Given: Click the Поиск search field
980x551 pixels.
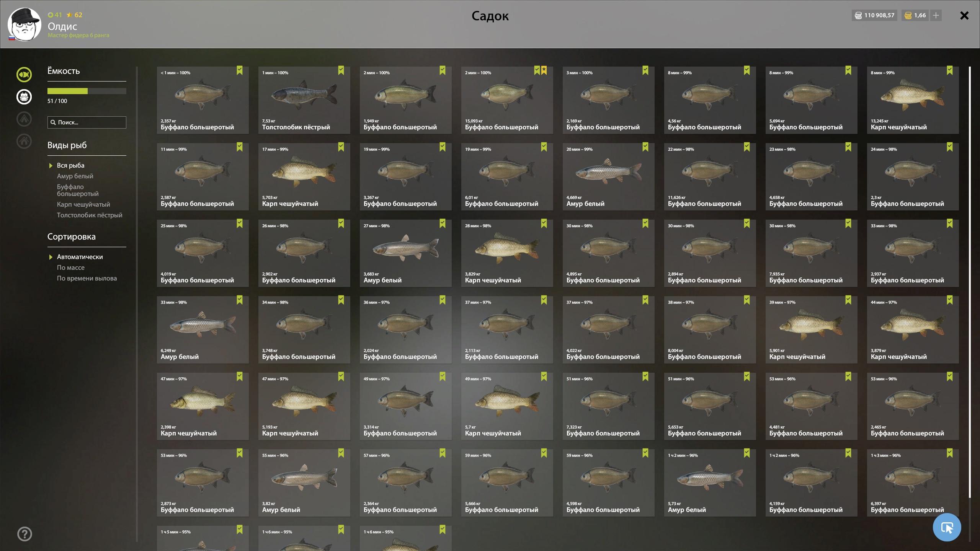Looking at the screenshot, I should click(87, 122).
